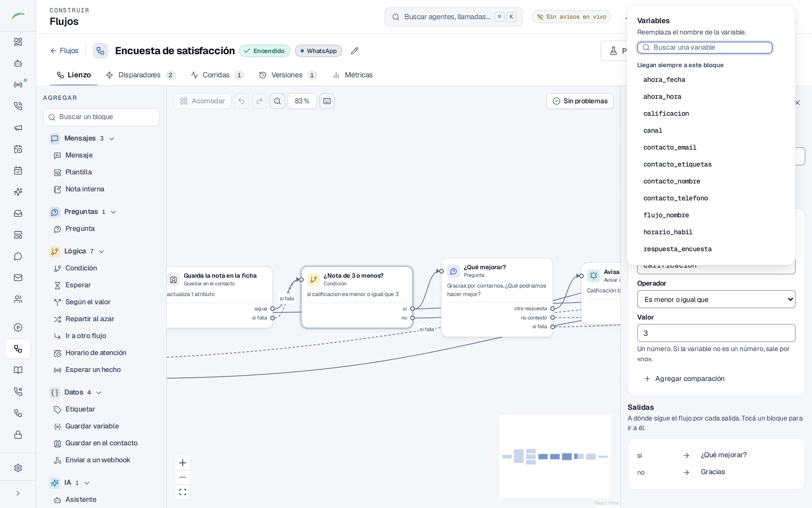
Task: Open the 83 % zoom level control
Action: coord(302,101)
